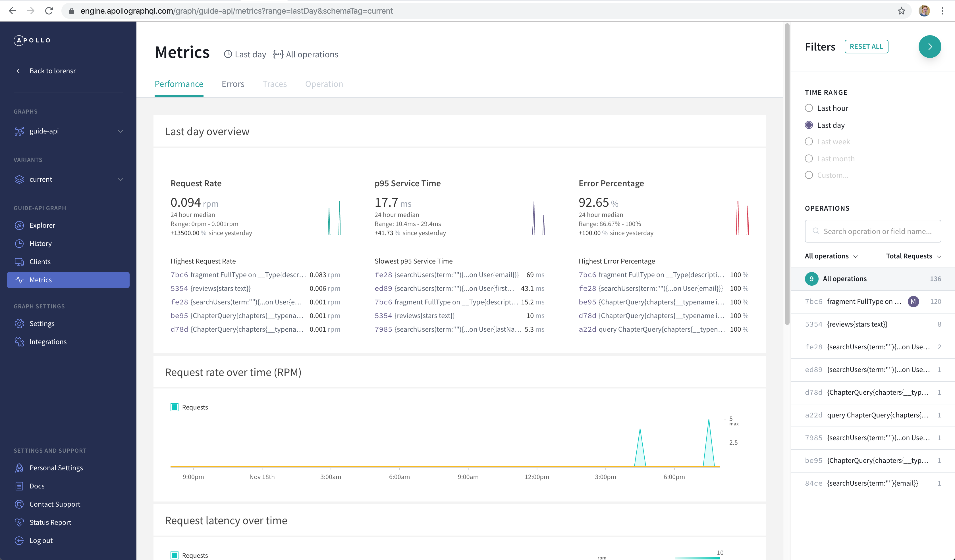Select d78d ChapterQuery in operations list

tap(873, 393)
